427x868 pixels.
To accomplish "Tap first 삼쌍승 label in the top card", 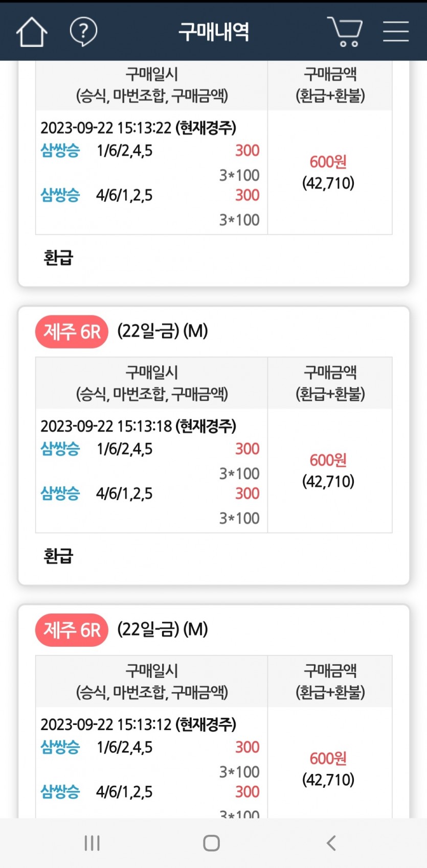I will (60, 151).
